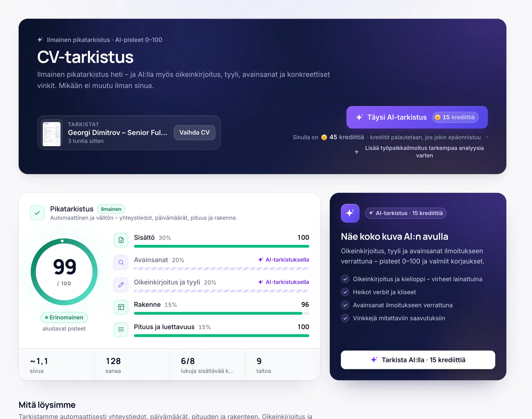Click the Pituus ja luettavuus progress bar
The image size is (532, 419).
coord(221,335)
